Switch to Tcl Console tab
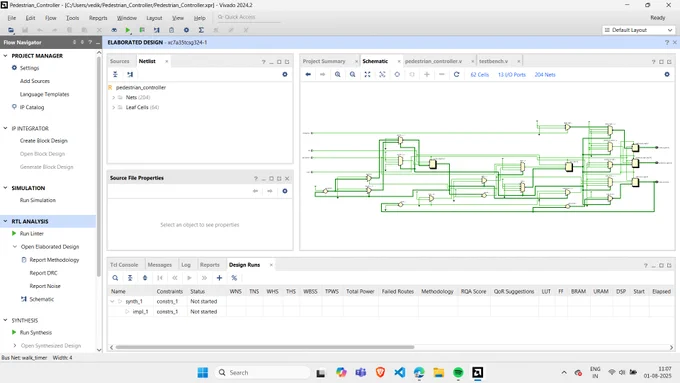 point(124,265)
